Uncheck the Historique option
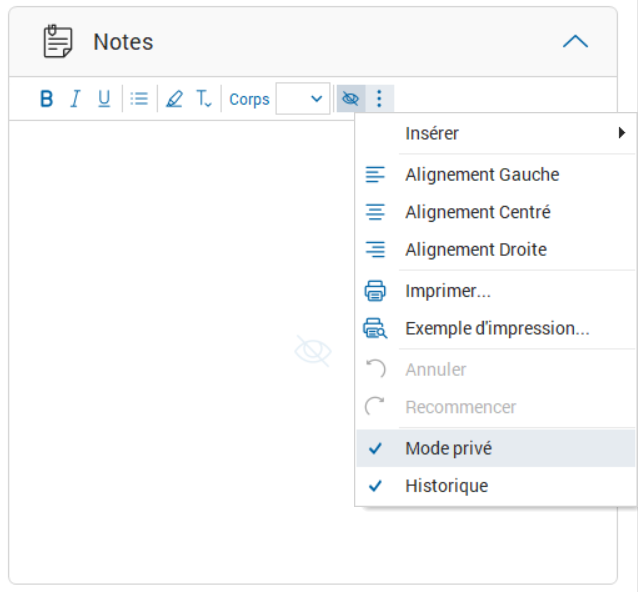 pyautogui.click(x=446, y=486)
